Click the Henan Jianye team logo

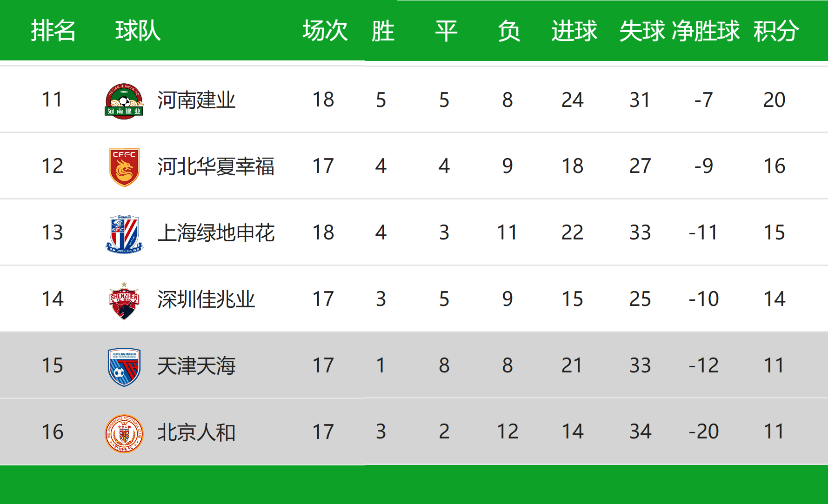tap(124, 101)
